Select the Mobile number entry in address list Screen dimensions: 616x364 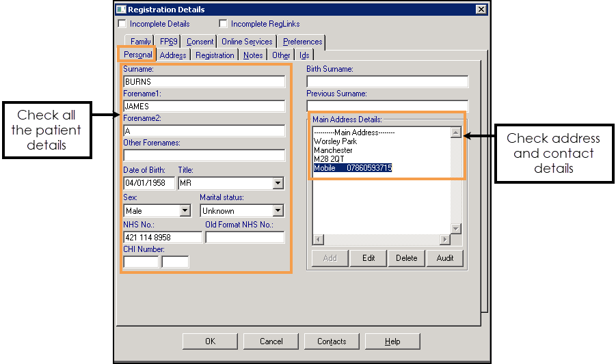click(x=353, y=168)
